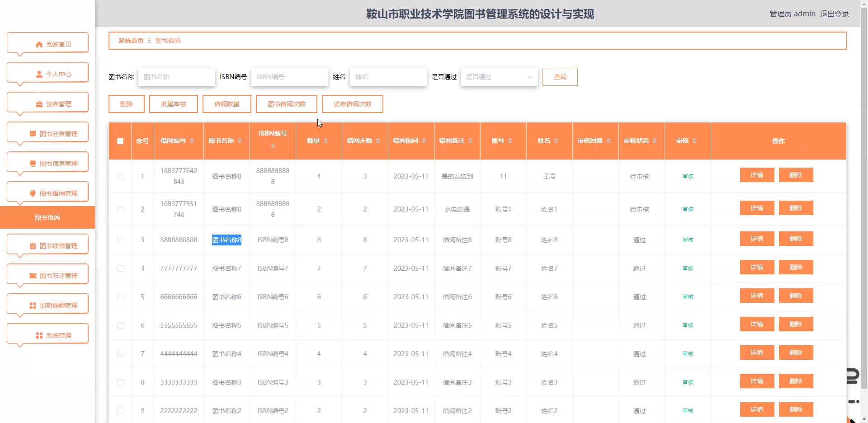Click the chat icon beside 图书分类管理
The height and width of the screenshot is (423, 868).
tap(33, 134)
